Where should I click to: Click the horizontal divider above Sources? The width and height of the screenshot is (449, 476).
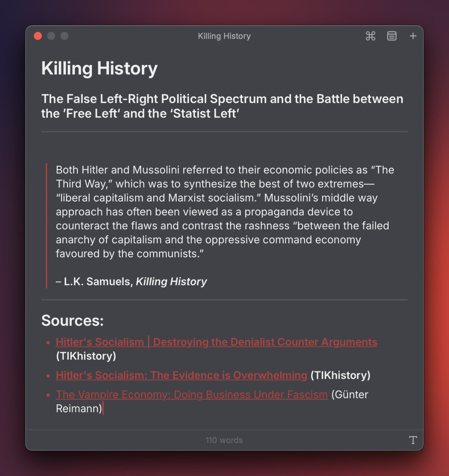[x=224, y=300]
